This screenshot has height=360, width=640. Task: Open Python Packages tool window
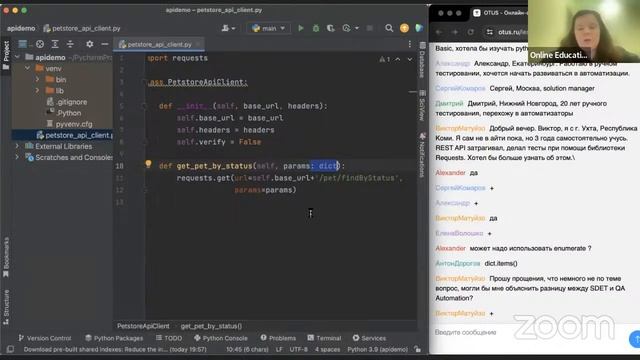click(x=114, y=338)
